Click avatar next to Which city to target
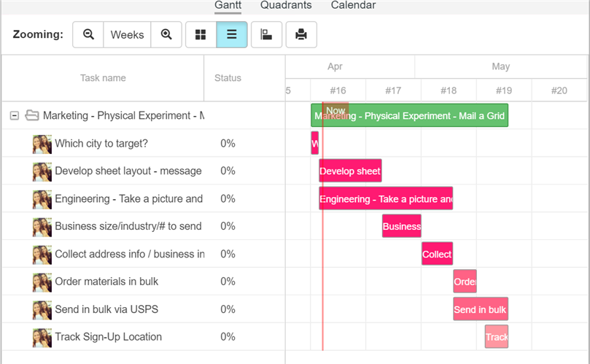590x364 pixels. [42, 144]
